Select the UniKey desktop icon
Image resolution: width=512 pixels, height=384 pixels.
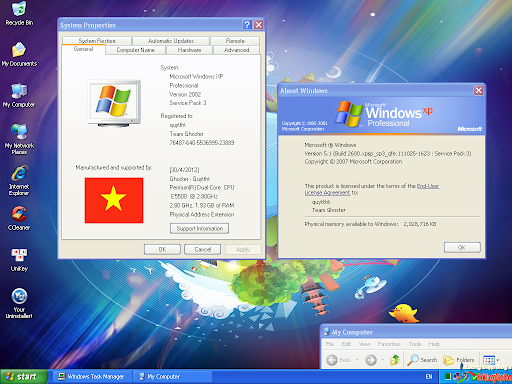click(x=19, y=260)
